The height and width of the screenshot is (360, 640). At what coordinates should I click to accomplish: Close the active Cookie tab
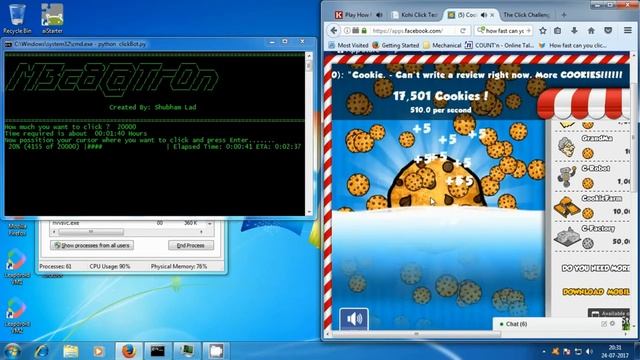(x=492, y=15)
